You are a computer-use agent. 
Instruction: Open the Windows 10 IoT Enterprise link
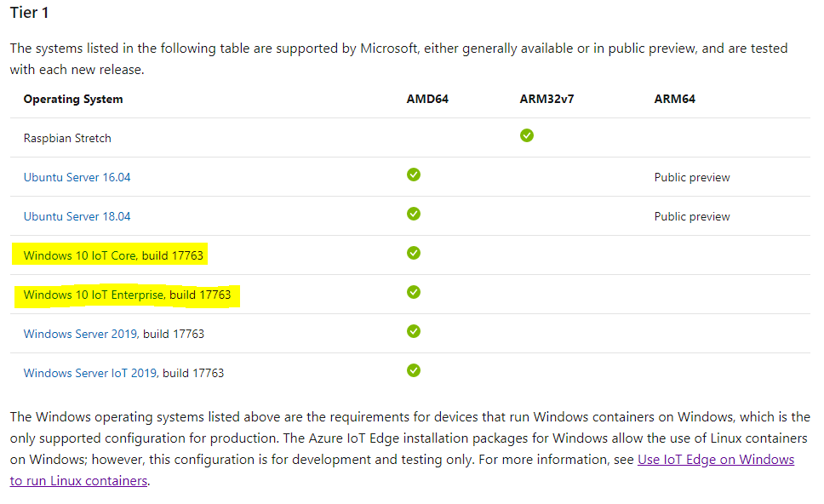pos(94,295)
